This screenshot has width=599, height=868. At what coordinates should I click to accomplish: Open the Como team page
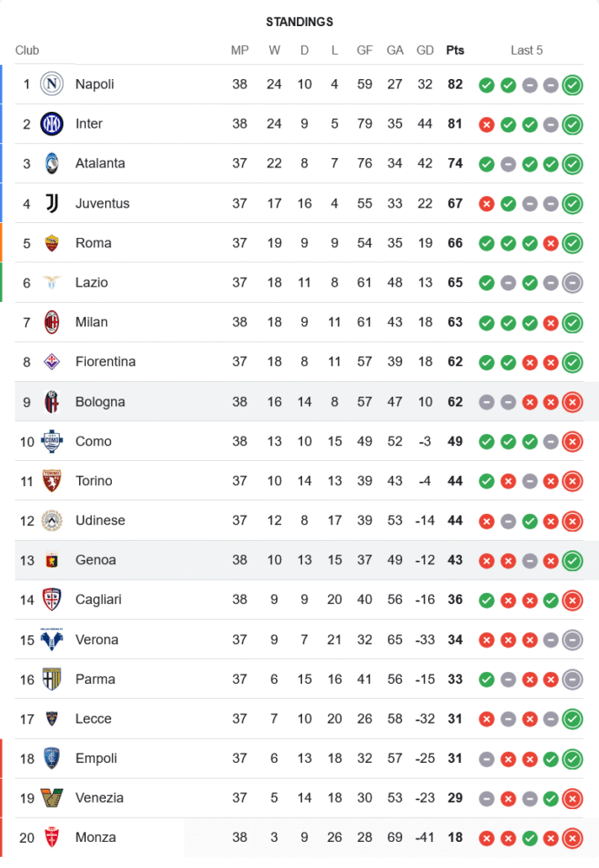tap(93, 441)
